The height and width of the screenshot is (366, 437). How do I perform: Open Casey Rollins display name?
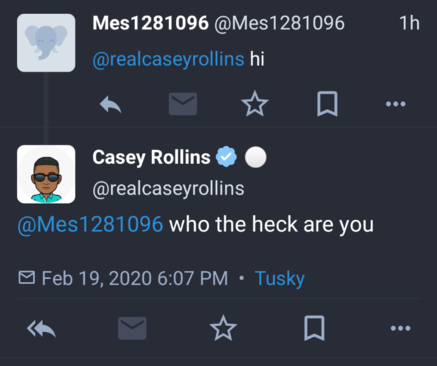click(151, 157)
